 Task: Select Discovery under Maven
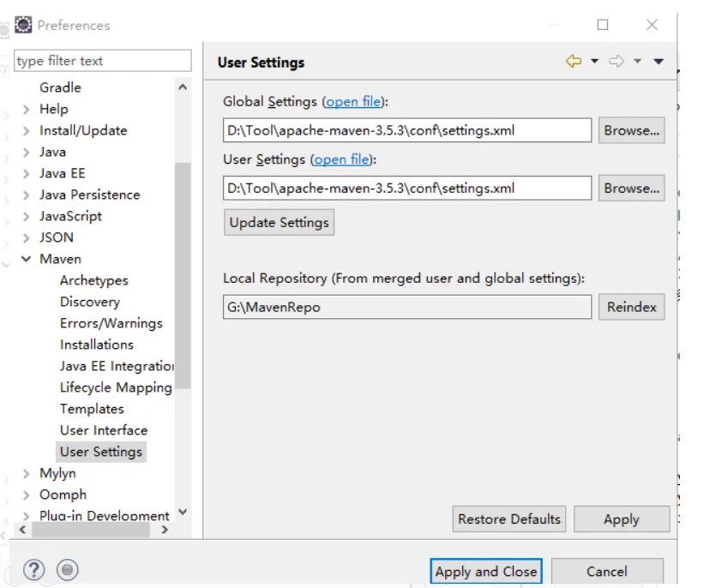tap(90, 302)
